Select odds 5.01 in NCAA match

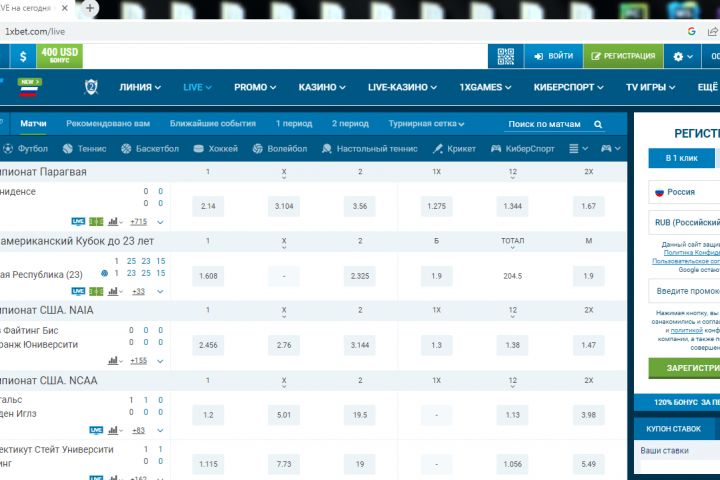click(284, 415)
